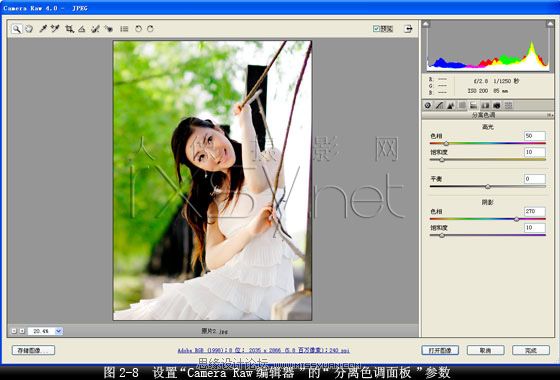Click the Balance field showing 0

(535, 179)
